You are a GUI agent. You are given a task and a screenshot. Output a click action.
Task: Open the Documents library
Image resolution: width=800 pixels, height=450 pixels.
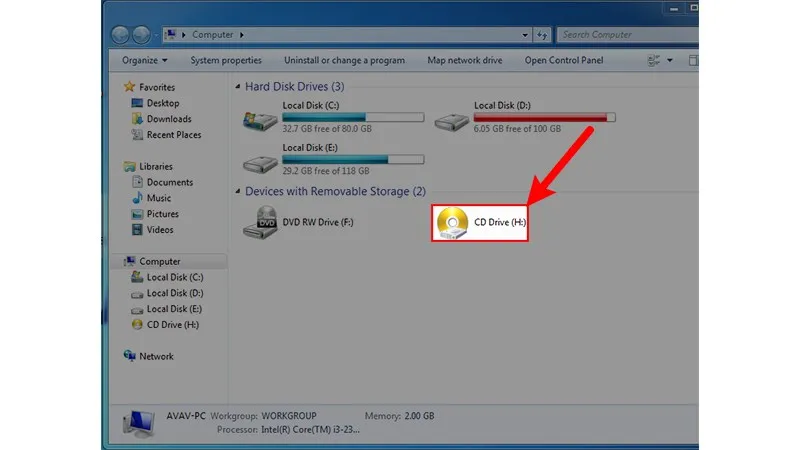pyautogui.click(x=169, y=182)
